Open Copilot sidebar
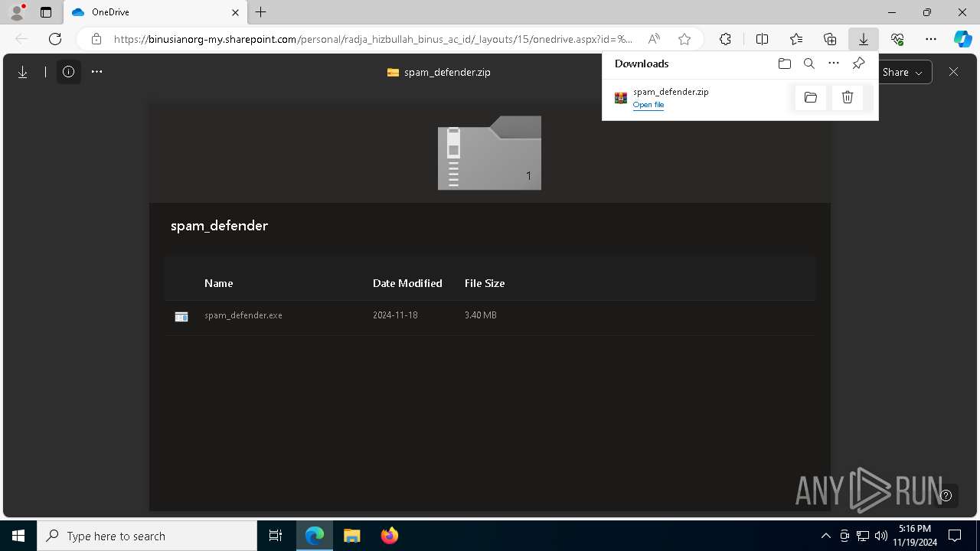Screen dimensions: 980x551 pos(962,39)
